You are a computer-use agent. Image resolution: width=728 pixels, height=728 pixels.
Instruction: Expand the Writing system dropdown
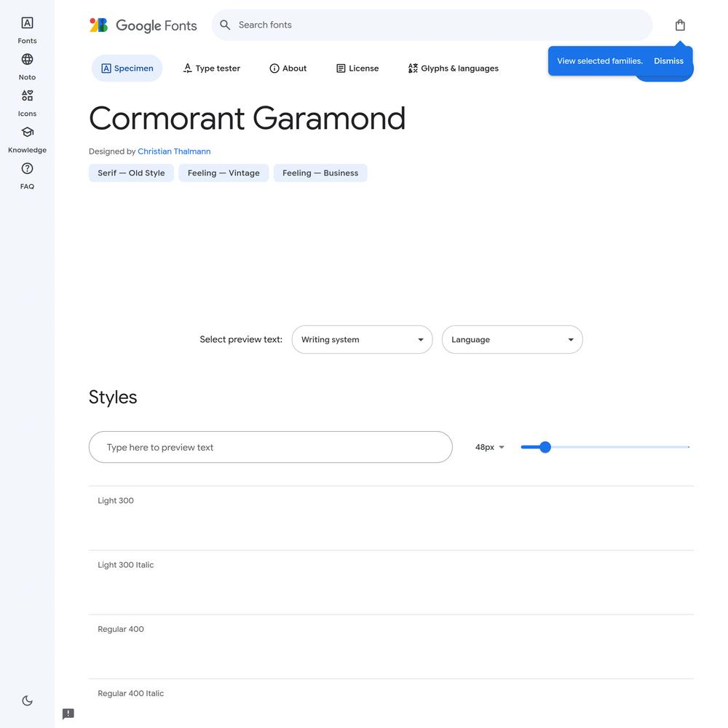point(362,340)
